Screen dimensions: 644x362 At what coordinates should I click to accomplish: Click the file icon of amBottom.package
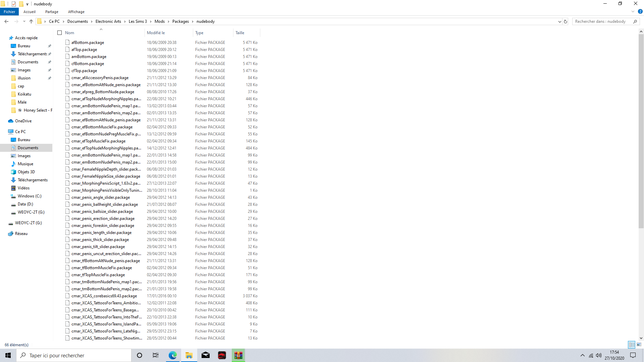coord(67,57)
